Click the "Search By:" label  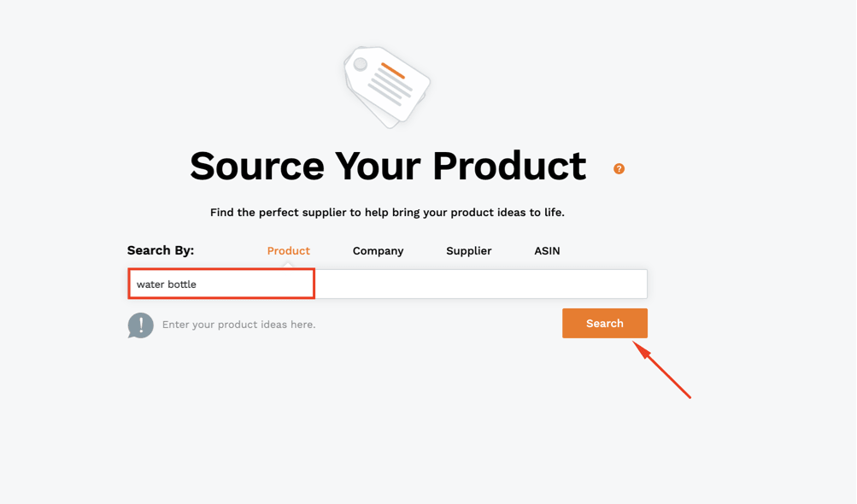(x=161, y=250)
